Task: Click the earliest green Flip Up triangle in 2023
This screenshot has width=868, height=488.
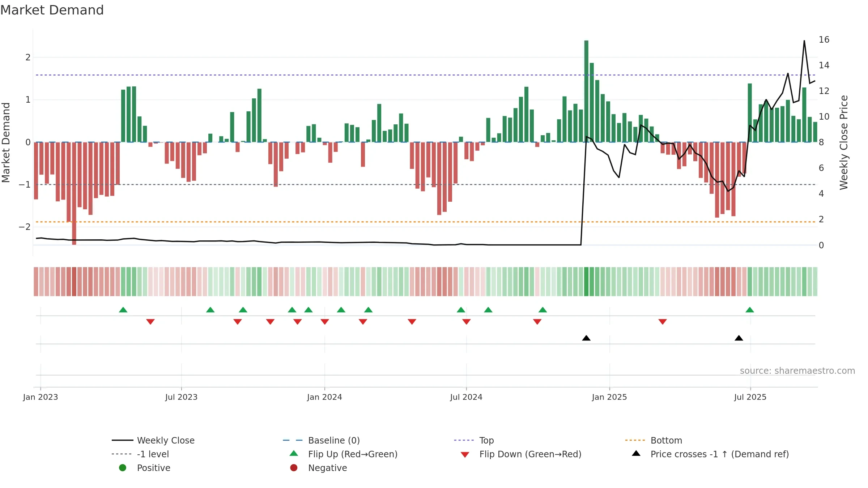Action: coord(123,310)
